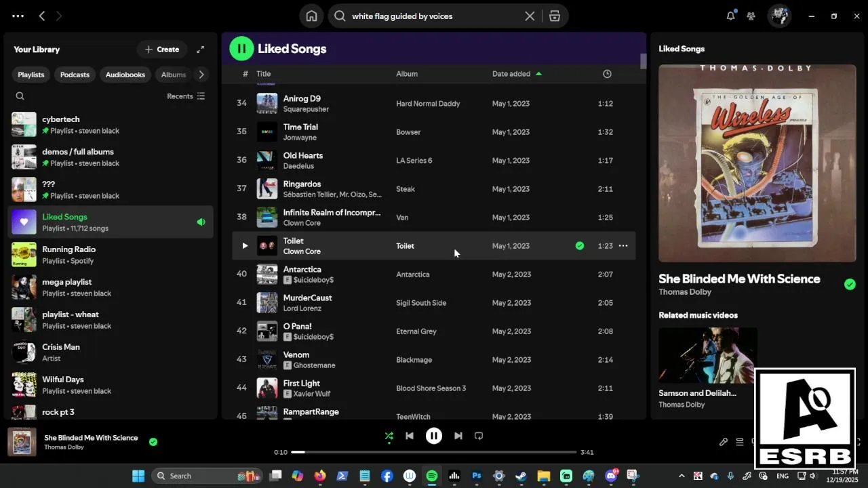Image resolution: width=868 pixels, height=488 pixels.
Task: Click the now-playing speaker icon on Liked Songs
Action: pyautogui.click(x=201, y=222)
